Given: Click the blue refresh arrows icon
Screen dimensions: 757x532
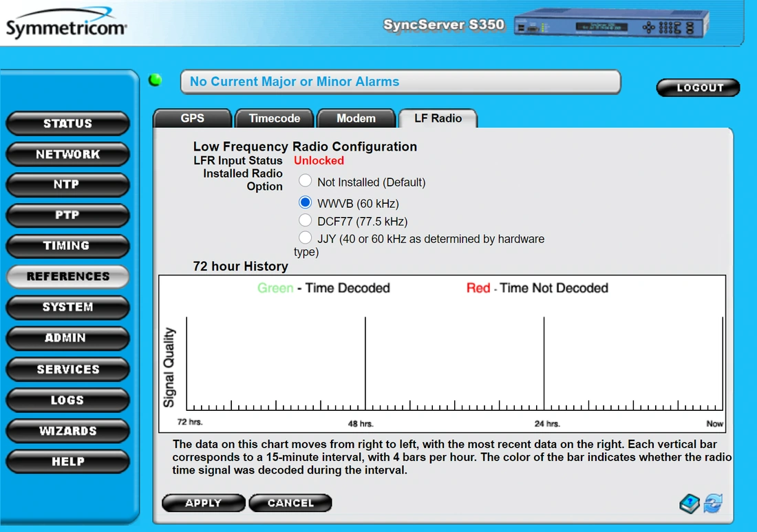Looking at the screenshot, I should tap(713, 504).
